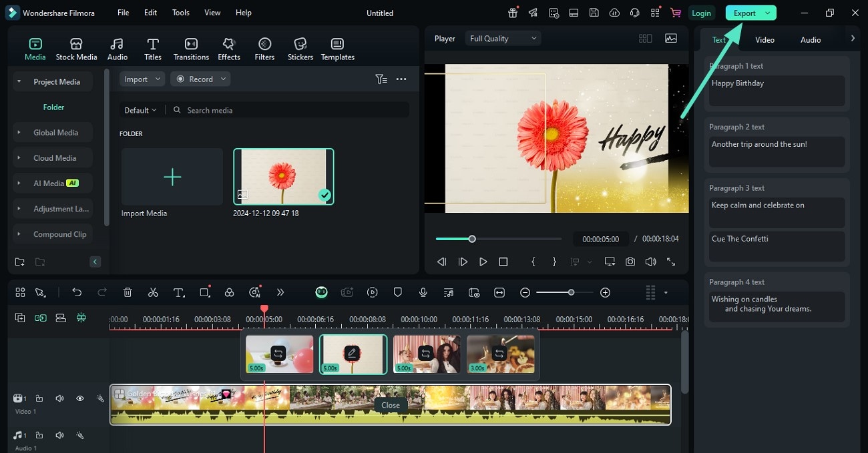The image size is (868, 453).
Task: Open the Stock Media tab
Action: click(76, 49)
